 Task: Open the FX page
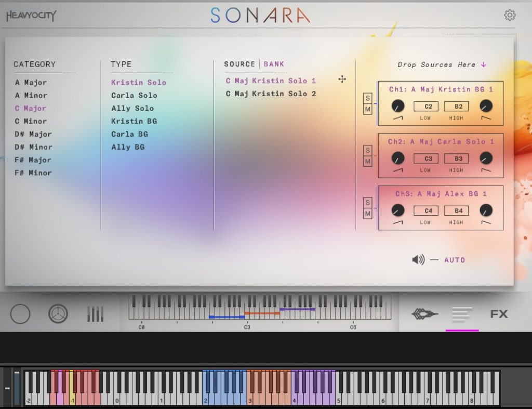499,314
